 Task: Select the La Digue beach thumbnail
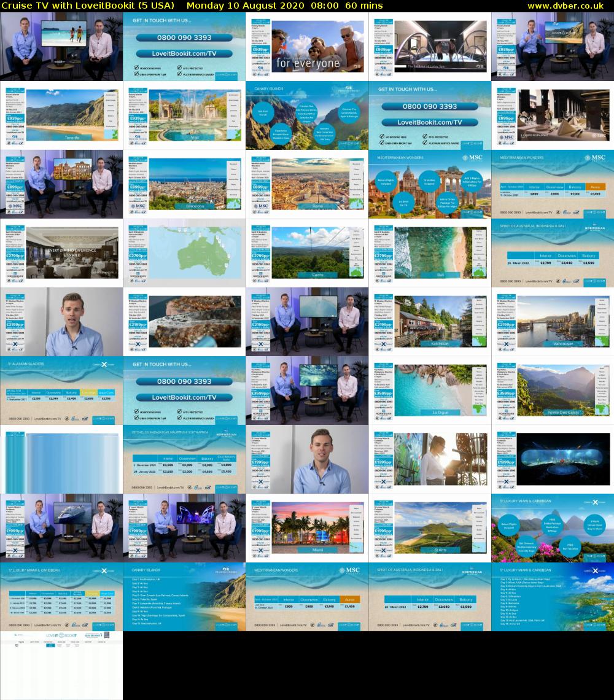pyautogui.click(x=430, y=390)
